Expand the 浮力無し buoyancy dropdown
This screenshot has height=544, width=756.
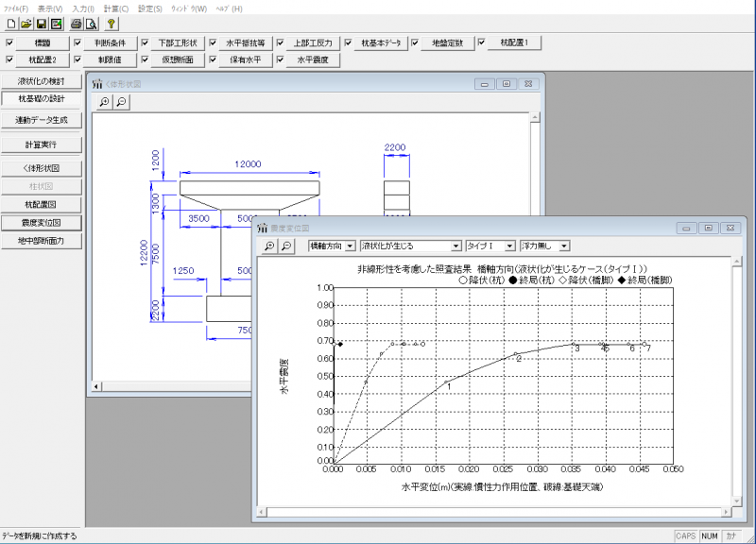(564, 246)
